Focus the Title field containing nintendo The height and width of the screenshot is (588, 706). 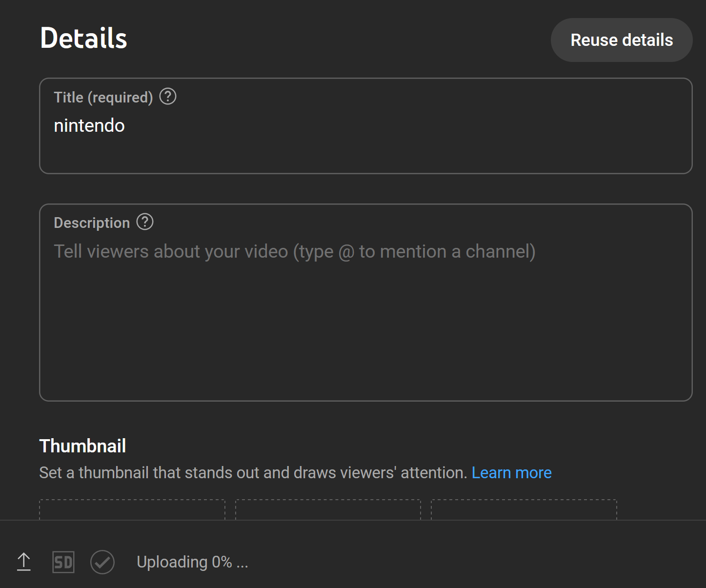[x=366, y=126]
